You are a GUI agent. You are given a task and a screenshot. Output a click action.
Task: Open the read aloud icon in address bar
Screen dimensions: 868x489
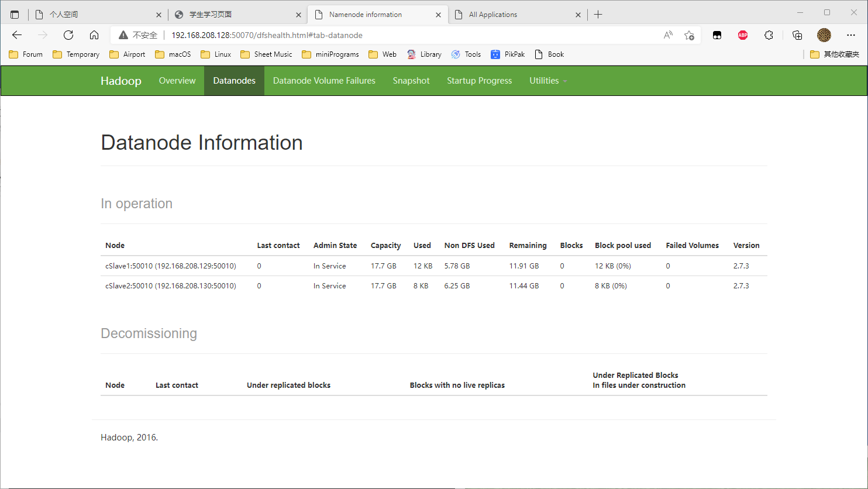pos(668,35)
